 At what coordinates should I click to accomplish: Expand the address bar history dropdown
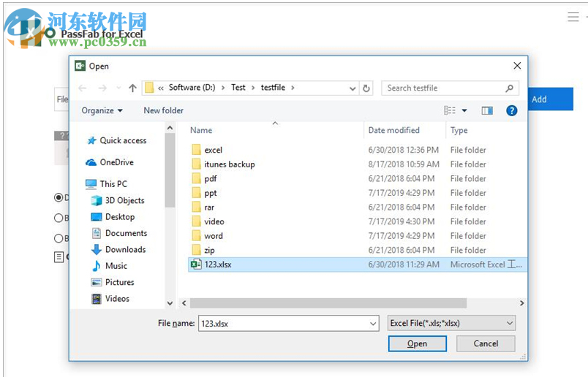click(353, 88)
